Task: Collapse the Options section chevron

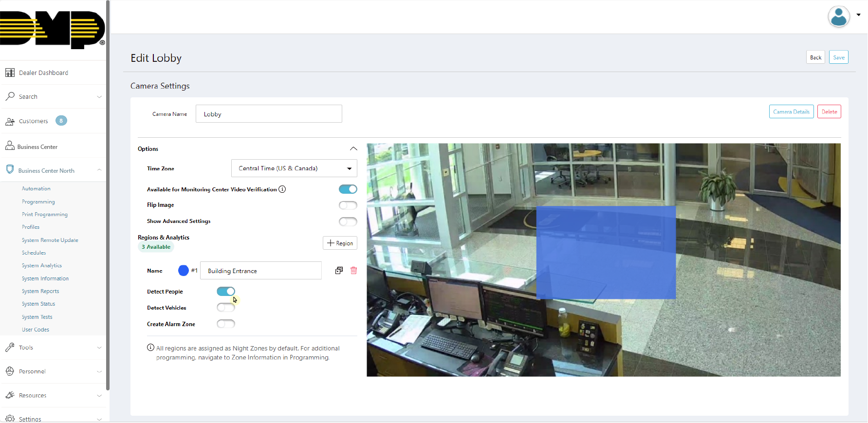Action: (353, 149)
